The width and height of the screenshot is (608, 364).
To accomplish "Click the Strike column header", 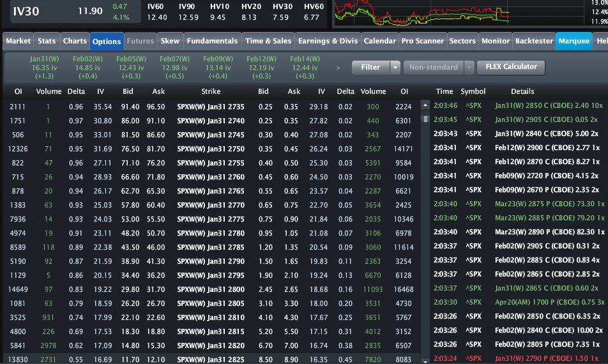I will (x=211, y=92).
